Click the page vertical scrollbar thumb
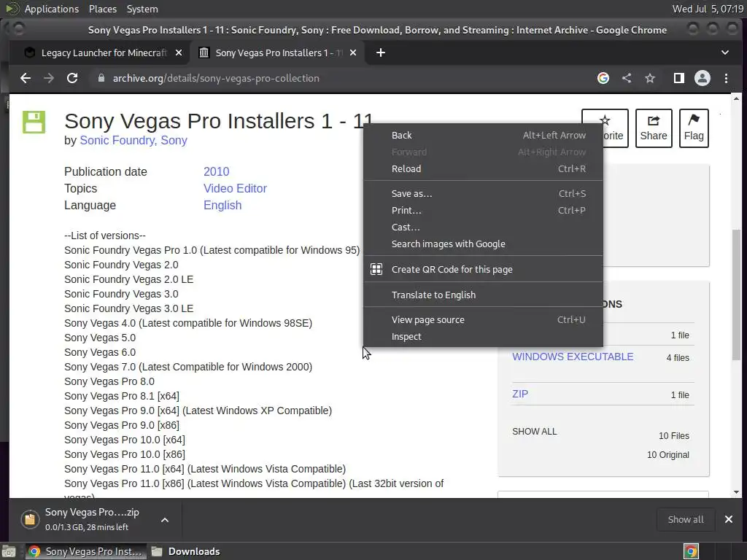The image size is (747, 560). (x=736, y=295)
